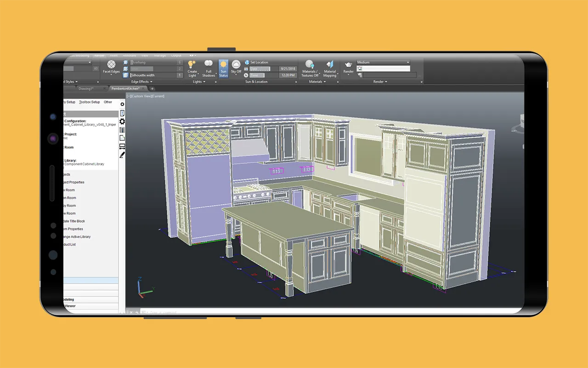Expand the Edge Effects panel dropdown
Viewport: 588px width, 368px height.
pos(141,81)
